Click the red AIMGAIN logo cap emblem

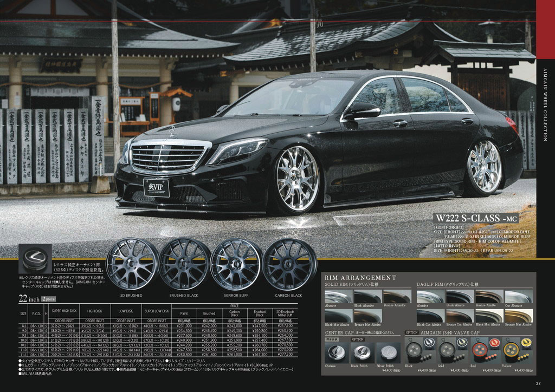click(x=494, y=342)
